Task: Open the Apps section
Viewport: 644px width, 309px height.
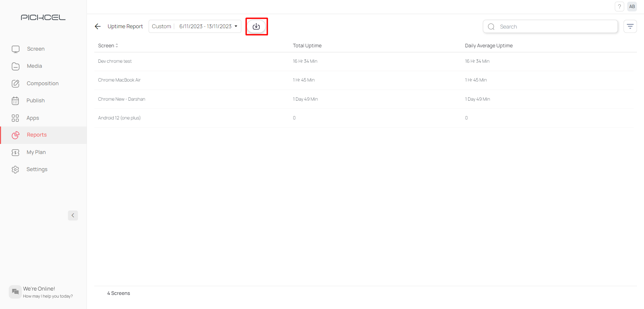Action: [x=33, y=118]
